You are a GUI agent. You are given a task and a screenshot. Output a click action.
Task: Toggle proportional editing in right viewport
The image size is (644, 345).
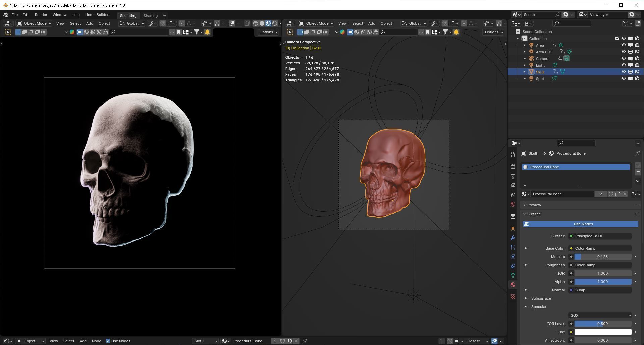464,23
